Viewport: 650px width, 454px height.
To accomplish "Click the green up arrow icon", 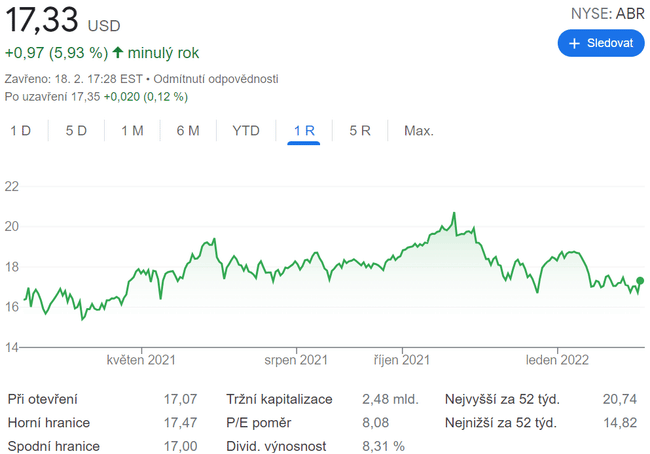I will point(118,52).
